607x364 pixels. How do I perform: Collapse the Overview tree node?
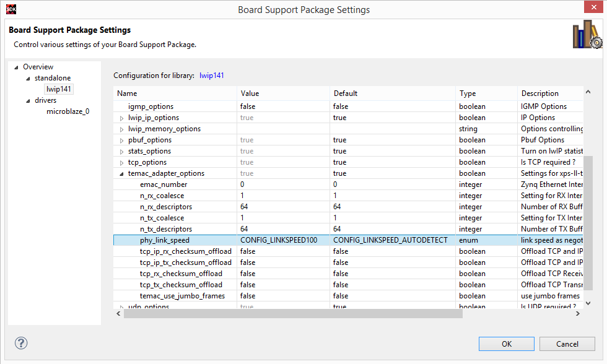tap(16, 67)
